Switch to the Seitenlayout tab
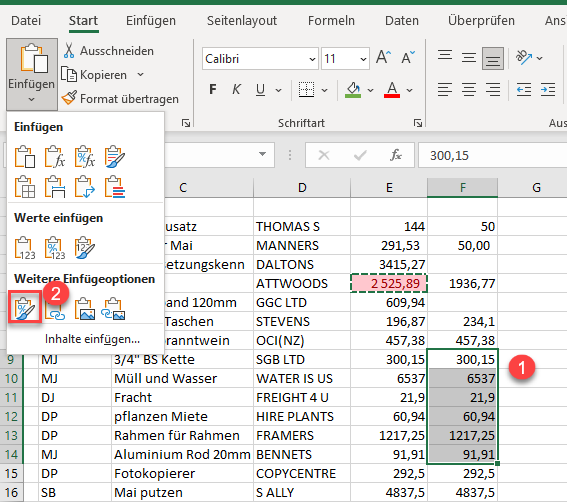The height and width of the screenshot is (502, 567). (242, 21)
